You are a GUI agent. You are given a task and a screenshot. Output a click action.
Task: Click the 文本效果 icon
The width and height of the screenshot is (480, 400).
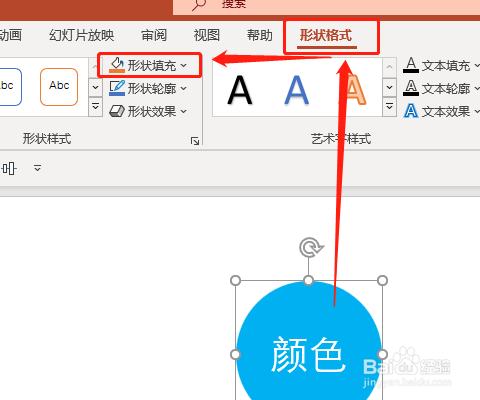click(x=411, y=111)
